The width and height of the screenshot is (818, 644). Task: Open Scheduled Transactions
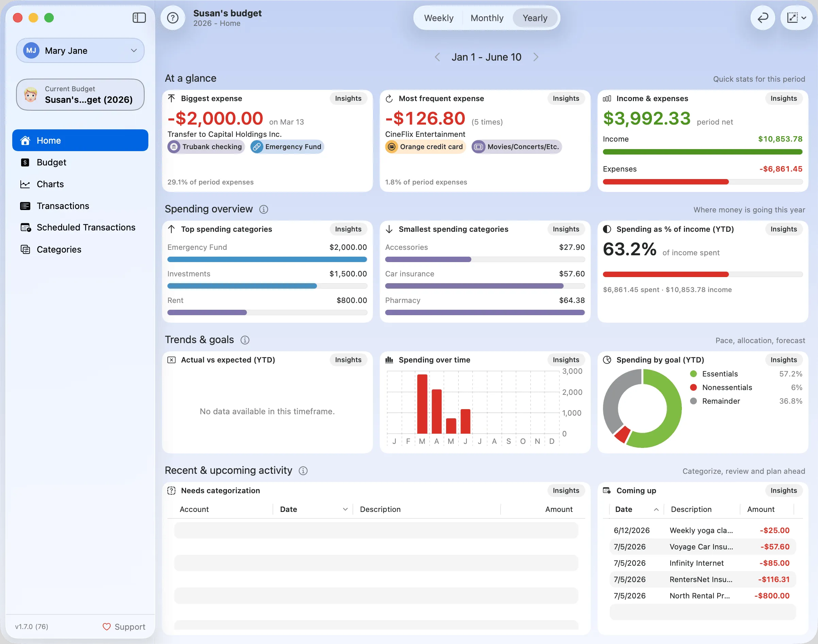[80, 227]
